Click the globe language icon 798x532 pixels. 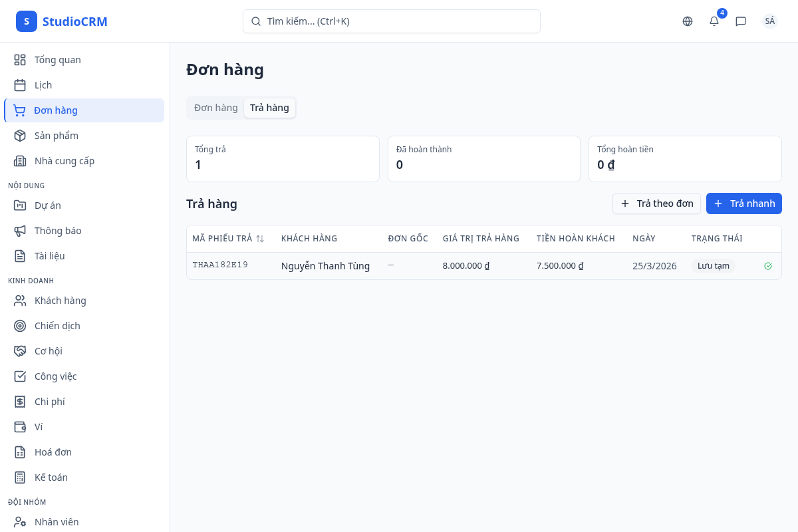point(688,21)
